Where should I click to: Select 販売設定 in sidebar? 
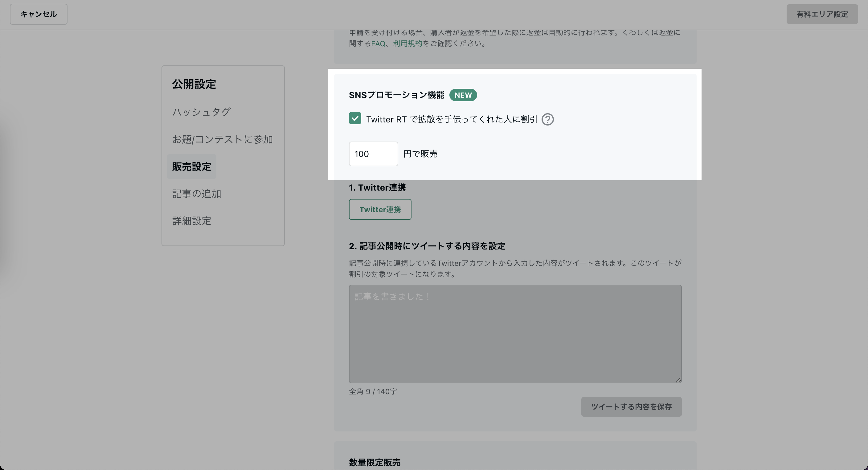(x=192, y=167)
